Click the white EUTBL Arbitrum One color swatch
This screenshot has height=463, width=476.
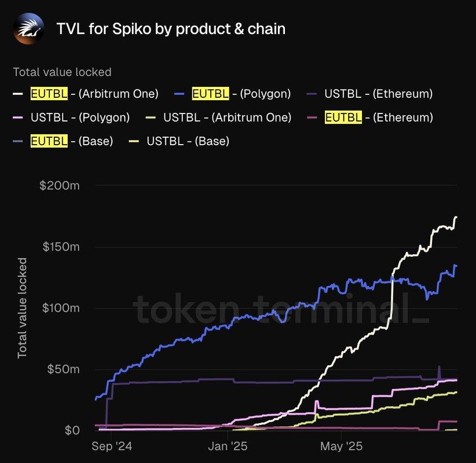pyautogui.click(x=18, y=94)
